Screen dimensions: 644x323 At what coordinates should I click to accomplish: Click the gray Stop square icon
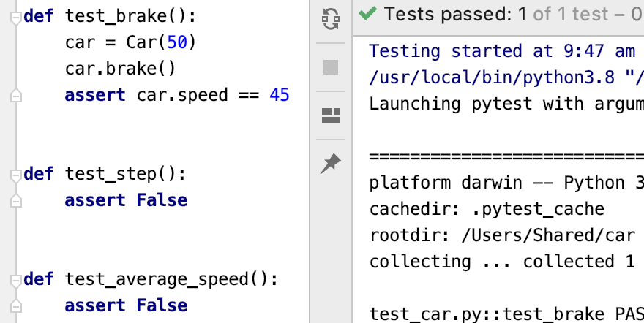pyautogui.click(x=331, y=67)
